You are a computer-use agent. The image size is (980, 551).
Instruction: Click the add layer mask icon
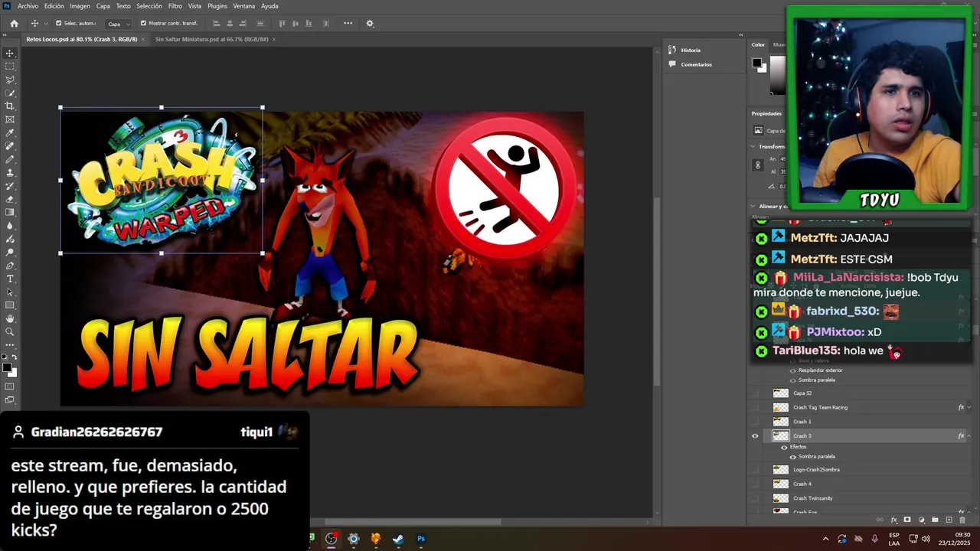click(907, 520)
